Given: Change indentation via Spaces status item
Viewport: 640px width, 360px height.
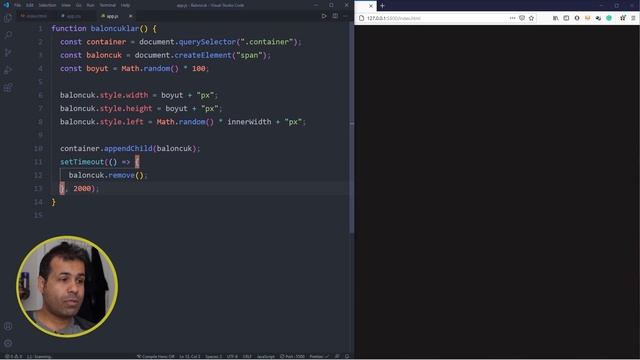Looking at the screenshot, I should coord(213,356).
